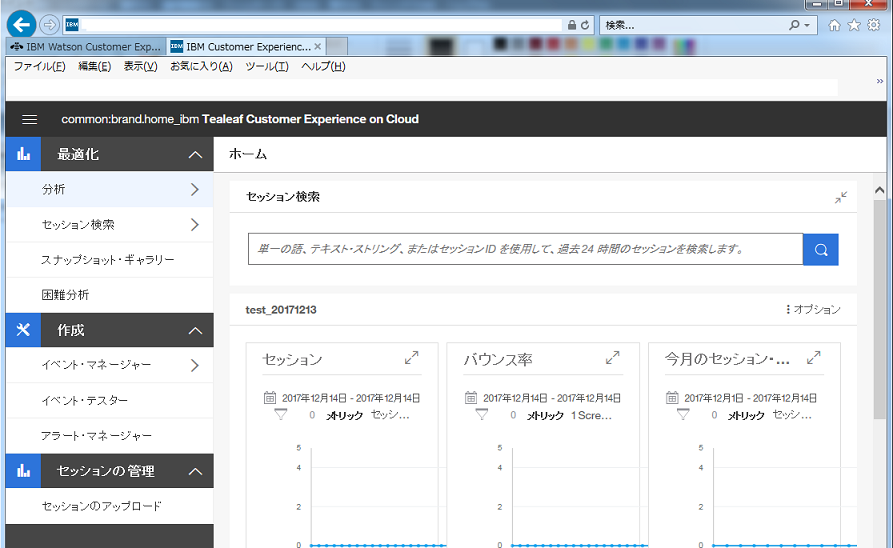Open the ヘルプ menu
893x548 pixels.
point(323,66)
